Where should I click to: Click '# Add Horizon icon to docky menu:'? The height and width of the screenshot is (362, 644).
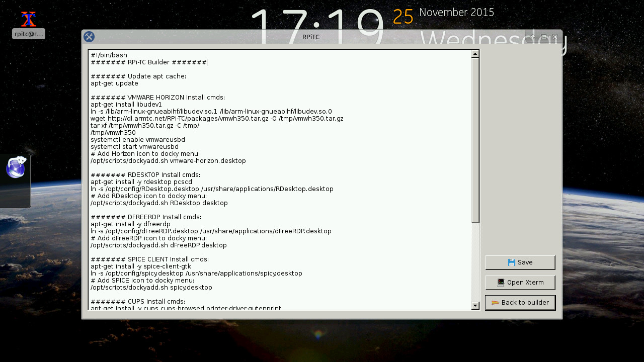145,154
